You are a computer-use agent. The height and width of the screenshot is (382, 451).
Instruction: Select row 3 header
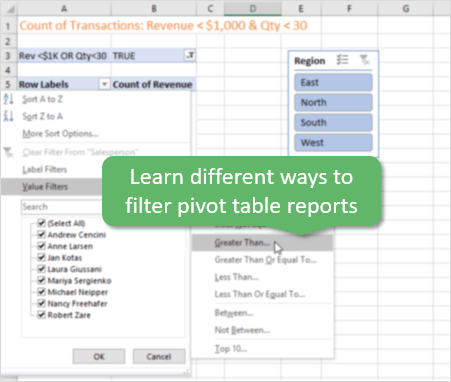pos(8,56)
